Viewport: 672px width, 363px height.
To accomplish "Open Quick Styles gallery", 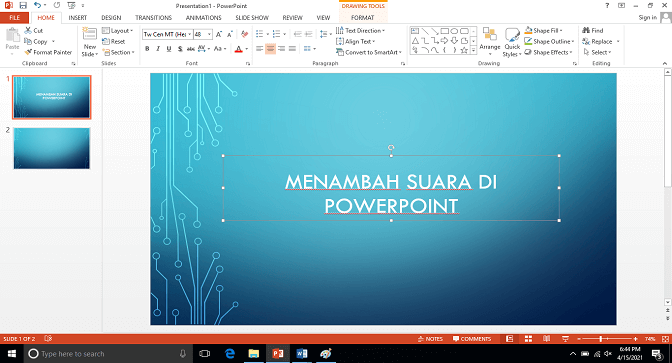I will (512, 42).
